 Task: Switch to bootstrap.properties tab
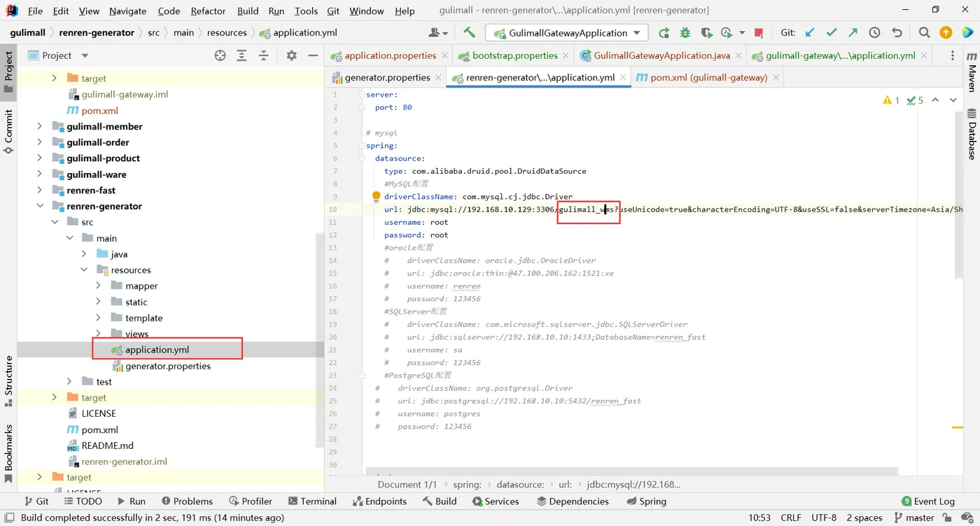[514, 55]
